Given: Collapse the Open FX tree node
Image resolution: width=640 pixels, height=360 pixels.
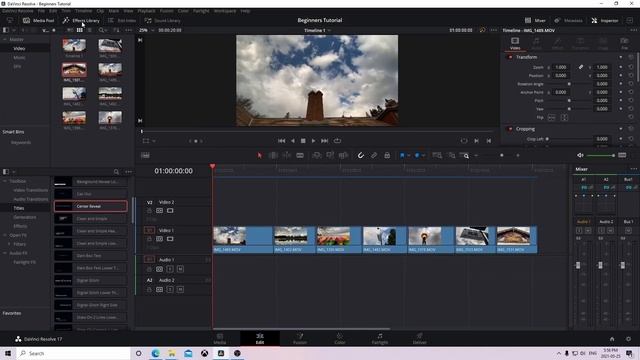Looking at the screenshot, I should click(5, 236).
